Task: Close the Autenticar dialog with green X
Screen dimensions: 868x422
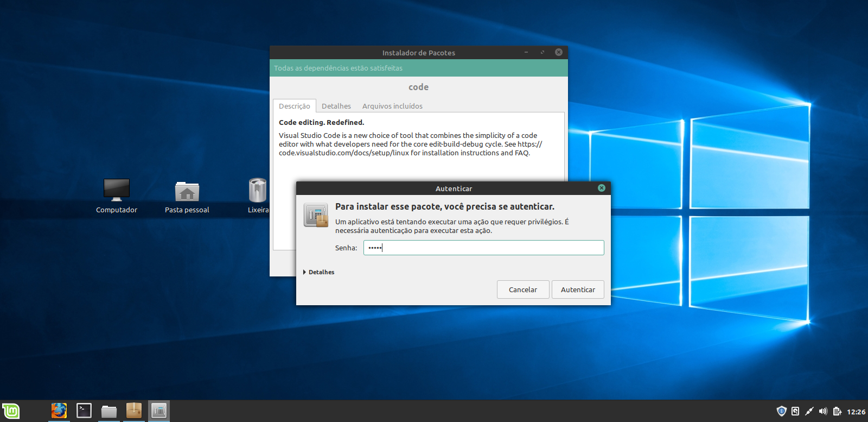Action: (602, 188)
